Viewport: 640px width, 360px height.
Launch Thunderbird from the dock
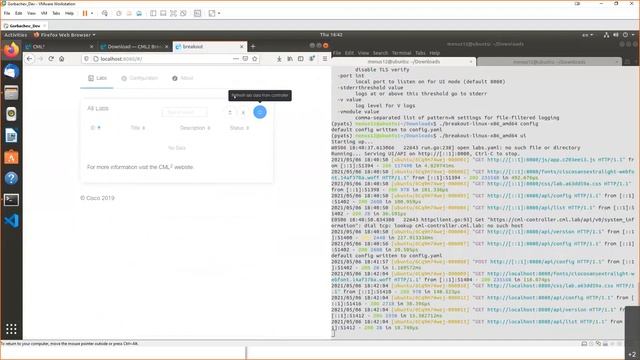coord(11,71)
